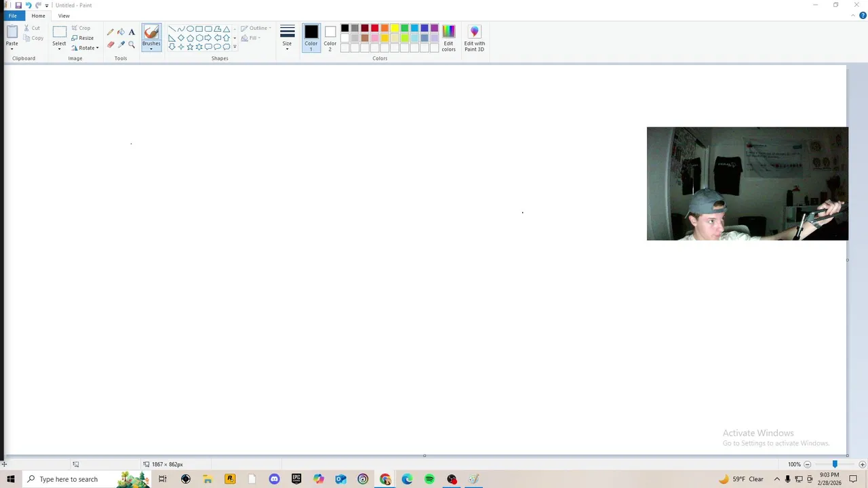
Task: Choose the Curve shape
Action: [x=181, y=29]
